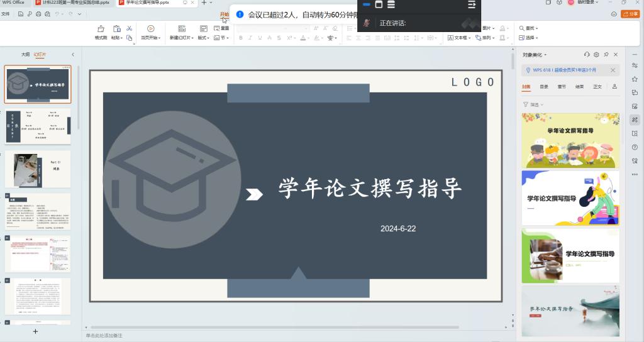Select the 目录 template category tab
The height and width of the screenshot is (342, 644).
544,87
